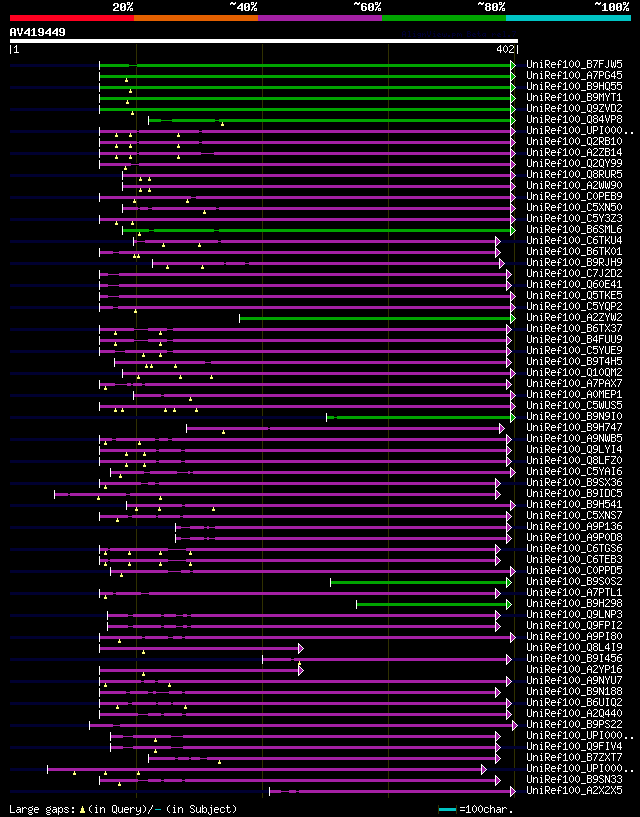Image resolution: width=640 pixels, height=817 pixels.
Task: Select the UniRef100_C5XNS7 label
Action: tap(574, 516)
